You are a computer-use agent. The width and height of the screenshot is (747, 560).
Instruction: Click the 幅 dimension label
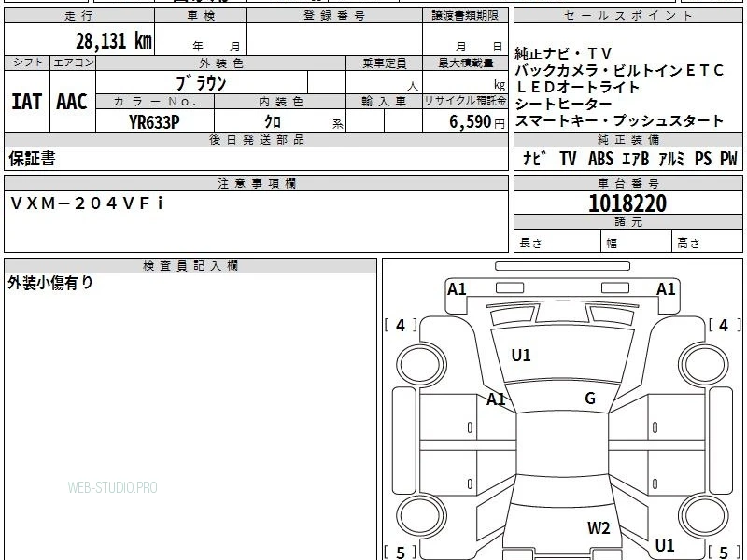[x=612, y=244]
